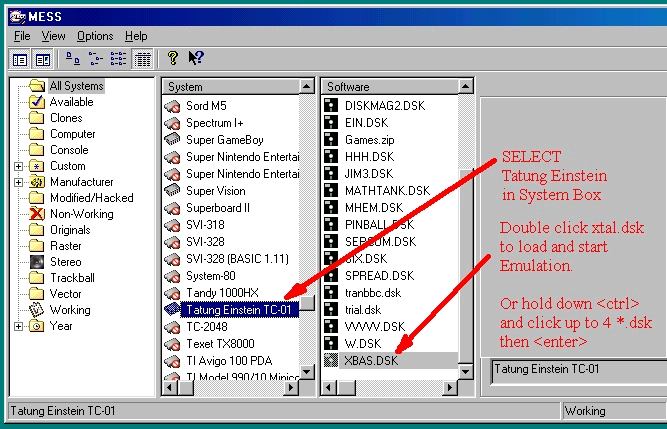Click the Super Vision chip icon
Image resolution: width=667 pixels, height=429 pixels.
pyautogui.click(x=172, y=190)
